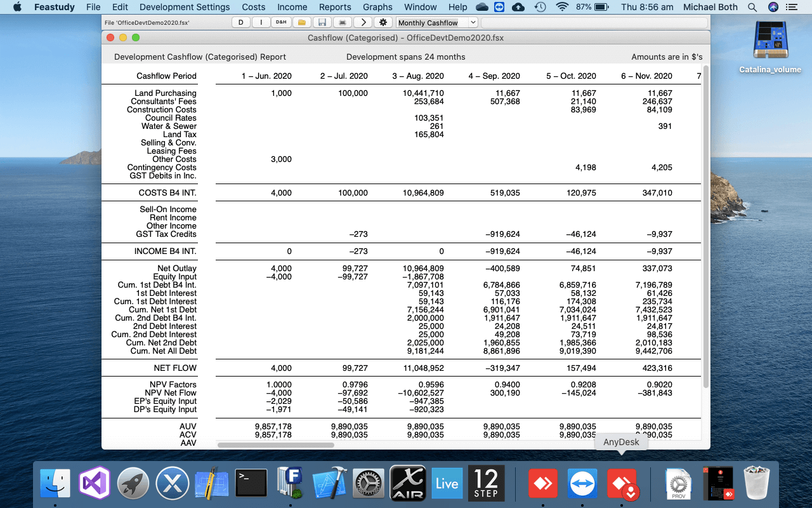
Task: Click the I toolbar button
Action: point(261,23)
